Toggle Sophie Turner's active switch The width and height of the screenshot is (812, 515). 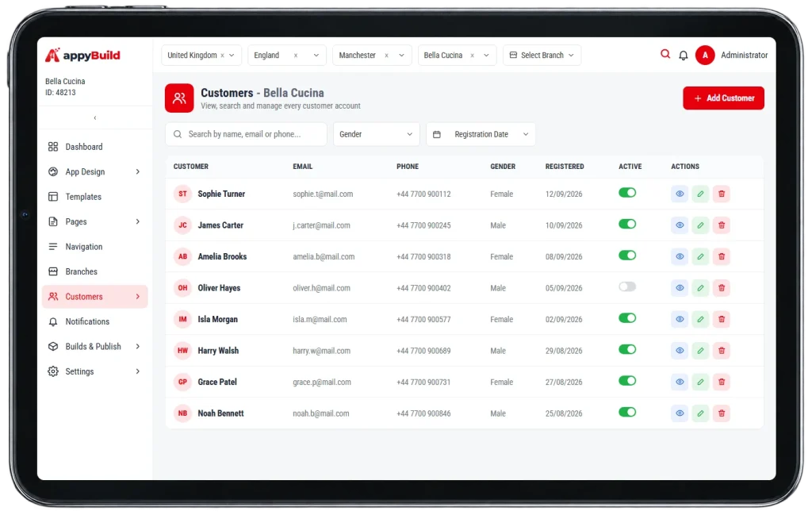pyautogui.click(x=627, y=193)
